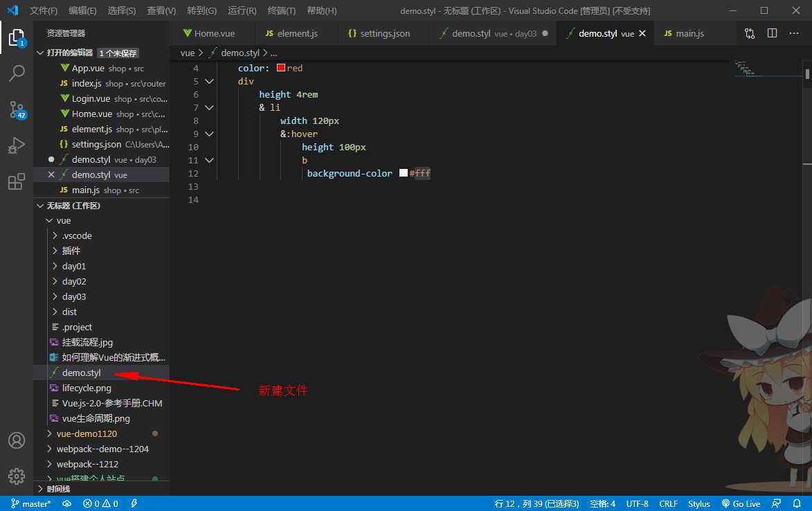812x511 pixels.
Task: Collapse the 无标题 (工作区) section
Action: [40, 206]
